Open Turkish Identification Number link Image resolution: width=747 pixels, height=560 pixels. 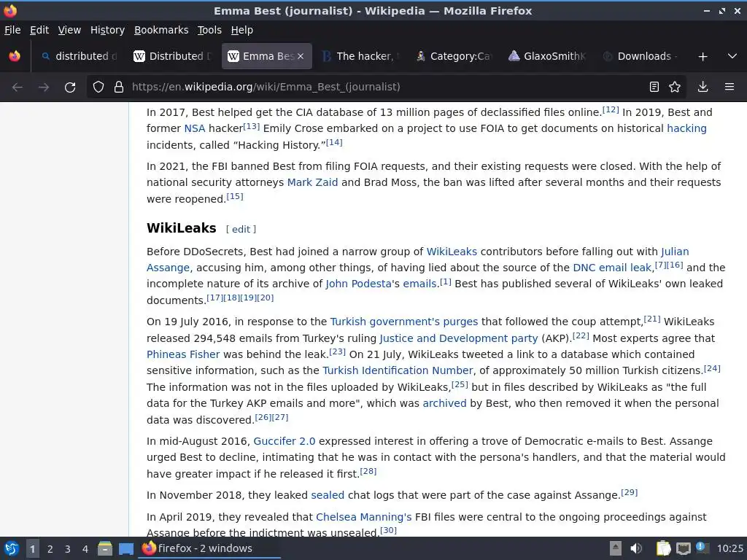pos(398,370)
